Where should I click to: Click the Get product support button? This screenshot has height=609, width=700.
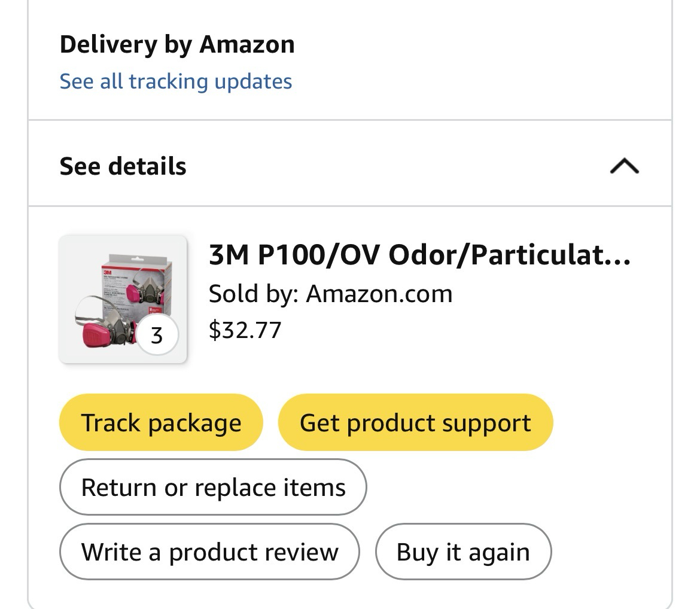point(415,423)
